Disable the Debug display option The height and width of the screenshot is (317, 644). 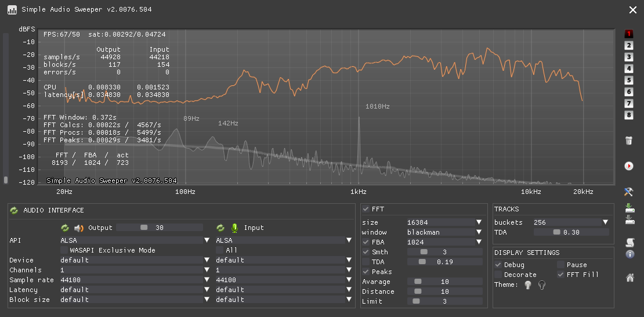(x=498, y=265)
